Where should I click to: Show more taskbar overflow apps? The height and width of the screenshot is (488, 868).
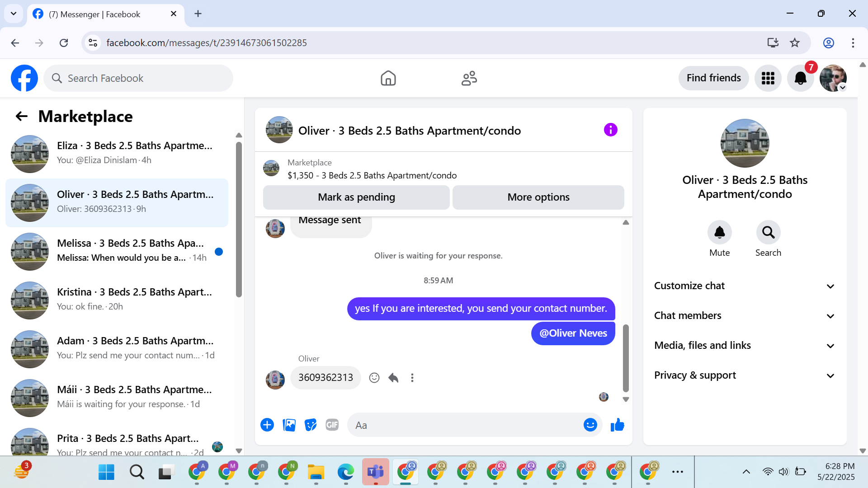[x=677, y=472]
